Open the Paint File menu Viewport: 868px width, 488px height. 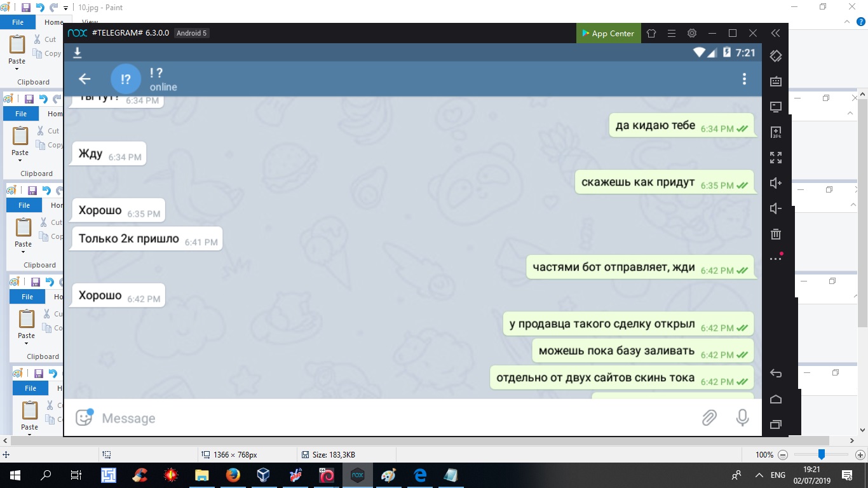pyautogui.click(x=18, y=22)
